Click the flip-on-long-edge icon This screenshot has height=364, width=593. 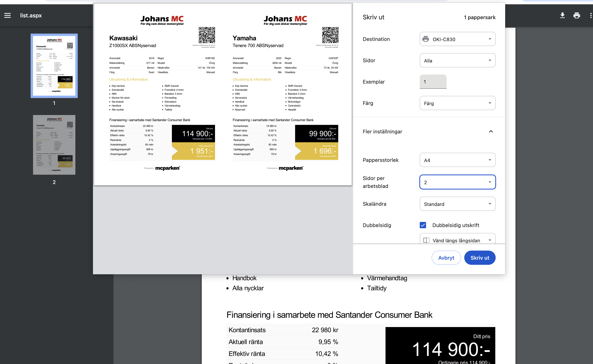[426, 240]
